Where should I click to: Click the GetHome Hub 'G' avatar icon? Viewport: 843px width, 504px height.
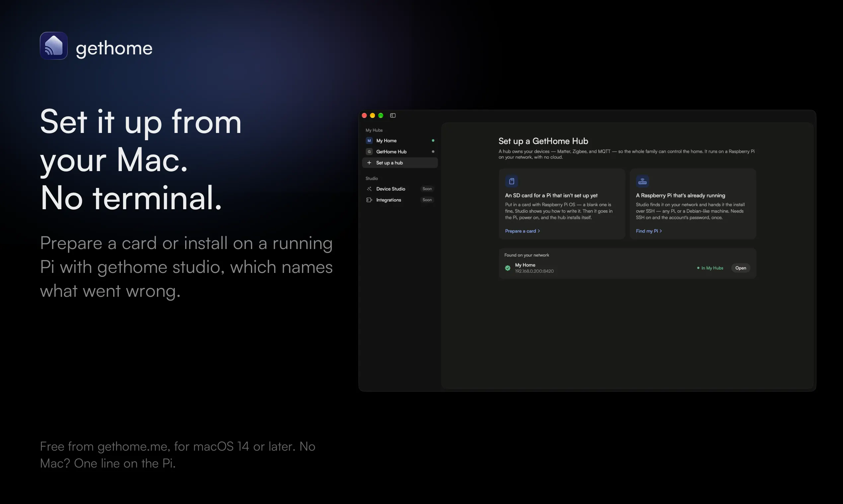(x=369, y=152)
